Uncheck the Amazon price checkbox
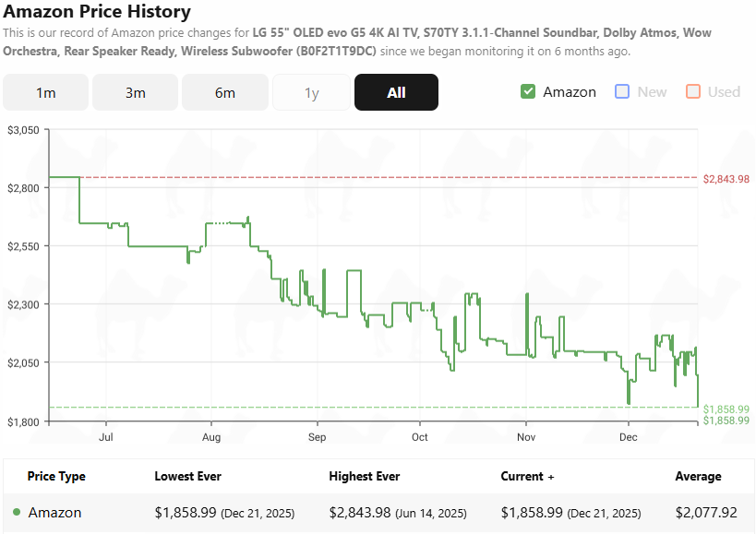The height and width of the screenshot is (534, 756). click(528, 92)
